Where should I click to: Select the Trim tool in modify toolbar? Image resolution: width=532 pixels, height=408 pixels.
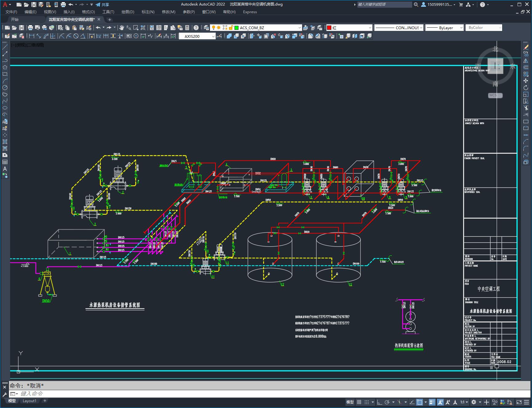click(x=526, y=108)
